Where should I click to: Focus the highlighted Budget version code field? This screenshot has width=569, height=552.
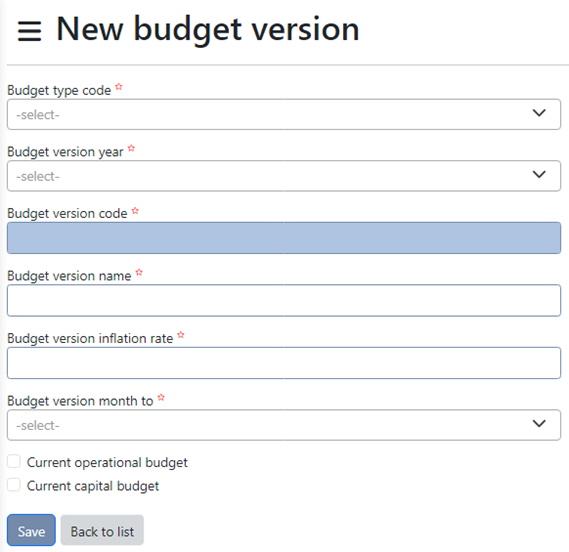point(284,238)
